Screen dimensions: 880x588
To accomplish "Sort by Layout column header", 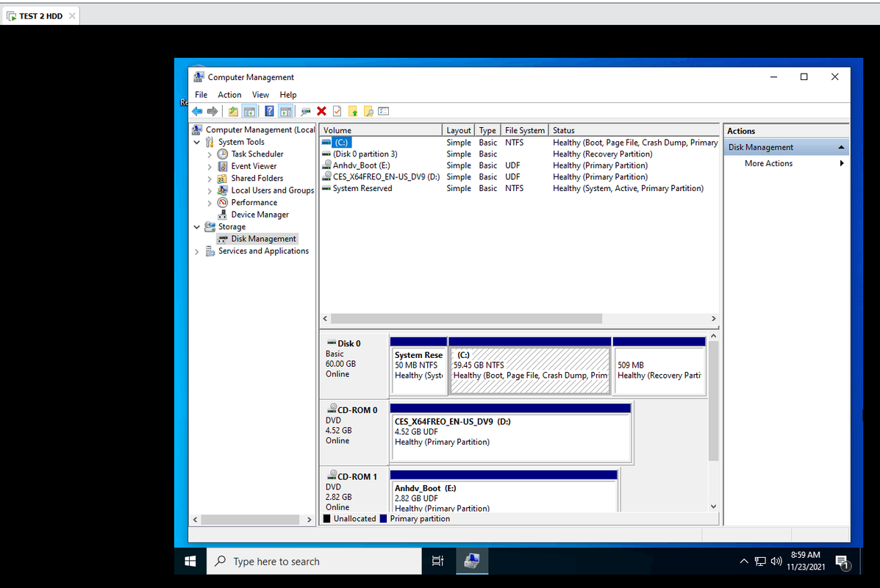I will click(459, 130).
